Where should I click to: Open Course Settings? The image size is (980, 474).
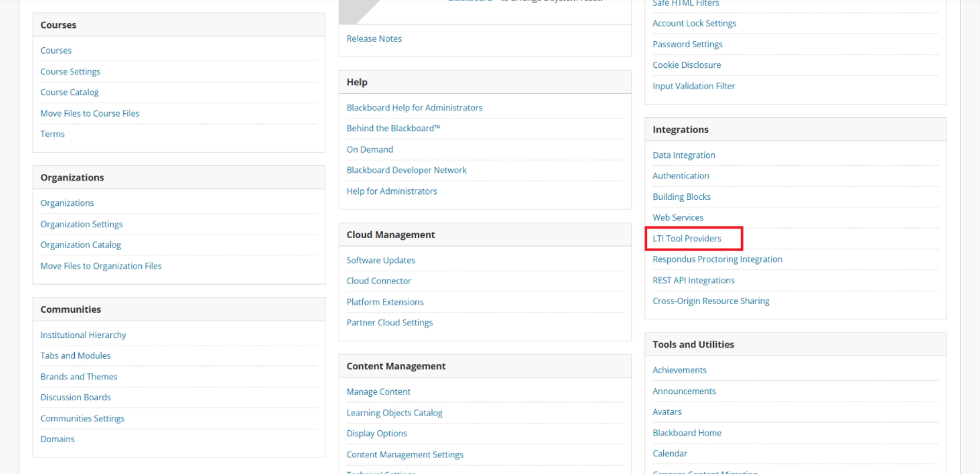70,71
